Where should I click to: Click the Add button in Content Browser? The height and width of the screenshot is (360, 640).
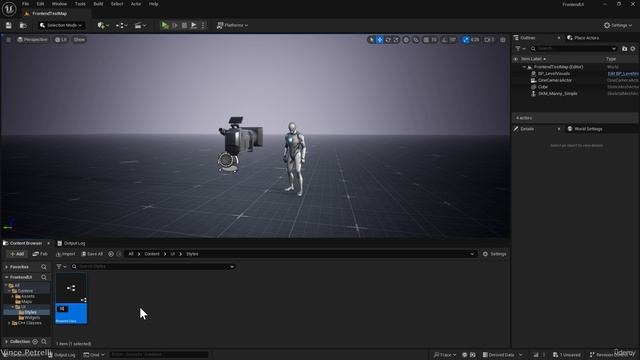17,254
